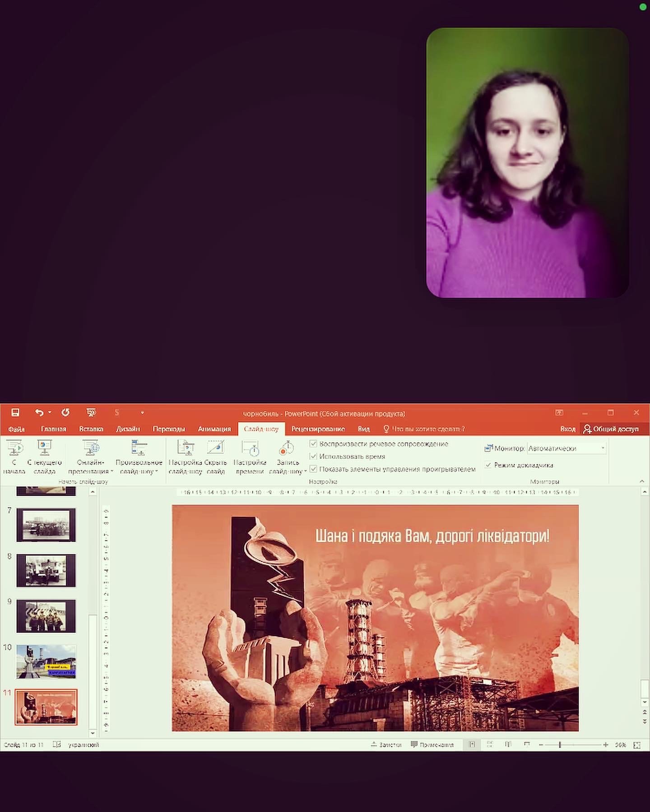
Task: Click Что вы хотите сделать search field
Action: pos(428,429)
